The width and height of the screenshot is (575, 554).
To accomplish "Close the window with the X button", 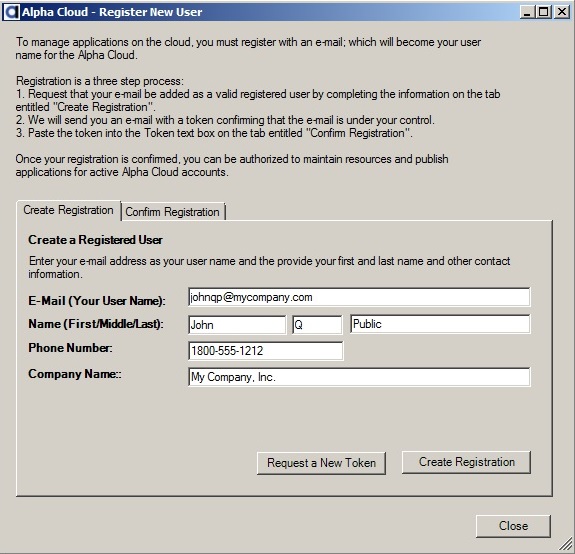I will click(561, 12).
